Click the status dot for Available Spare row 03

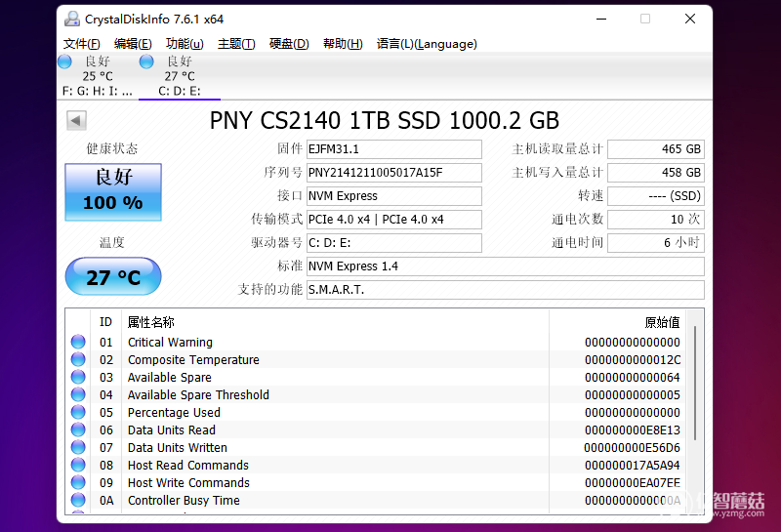78,377
